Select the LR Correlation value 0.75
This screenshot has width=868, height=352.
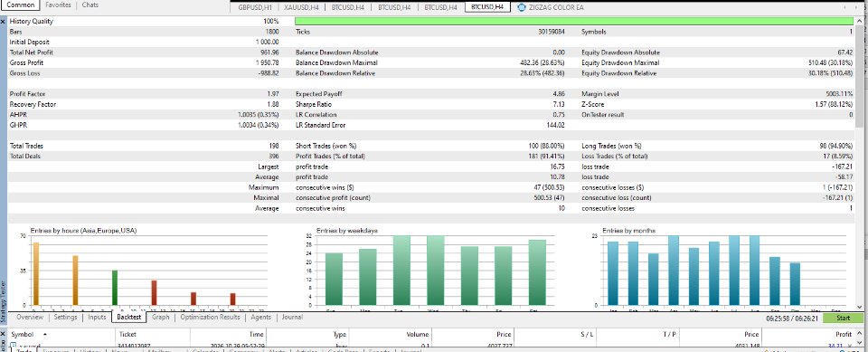pos(559,114)
